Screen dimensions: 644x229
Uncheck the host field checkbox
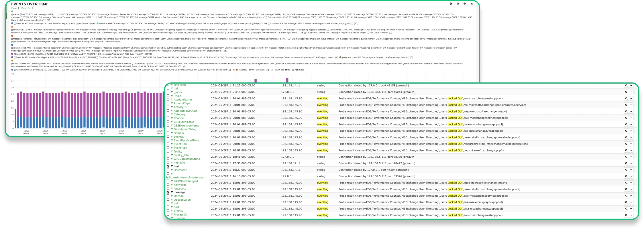coord(168,166)
